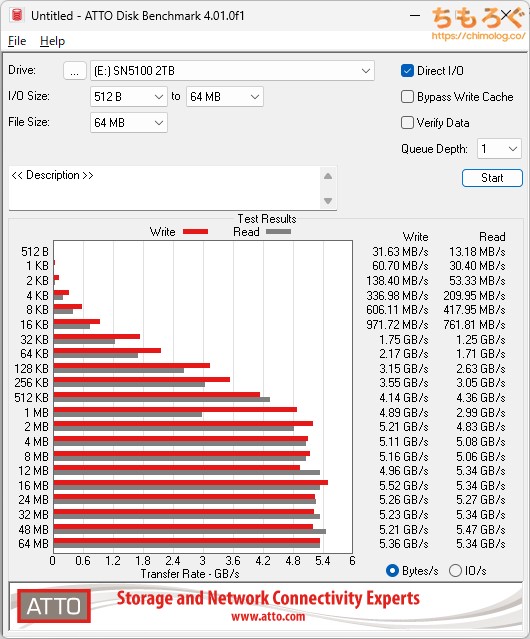
Task: Uncheck the Direct I/O checkbox
Action: pos(407,71)
